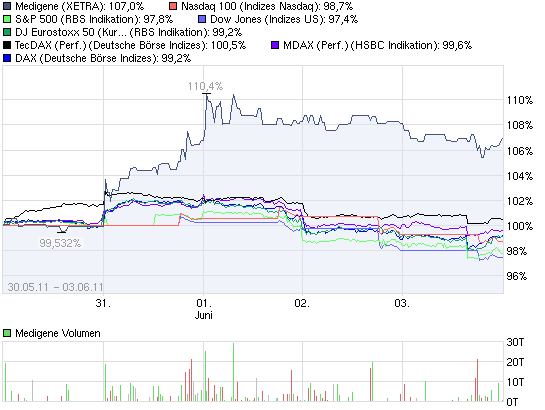Select the DJ Eurostoxx 50 99,2% legend text

[x=128, y=32]
